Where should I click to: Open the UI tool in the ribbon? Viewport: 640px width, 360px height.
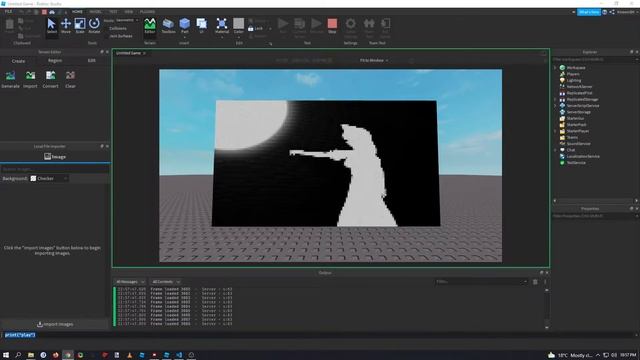click(202, 26)
